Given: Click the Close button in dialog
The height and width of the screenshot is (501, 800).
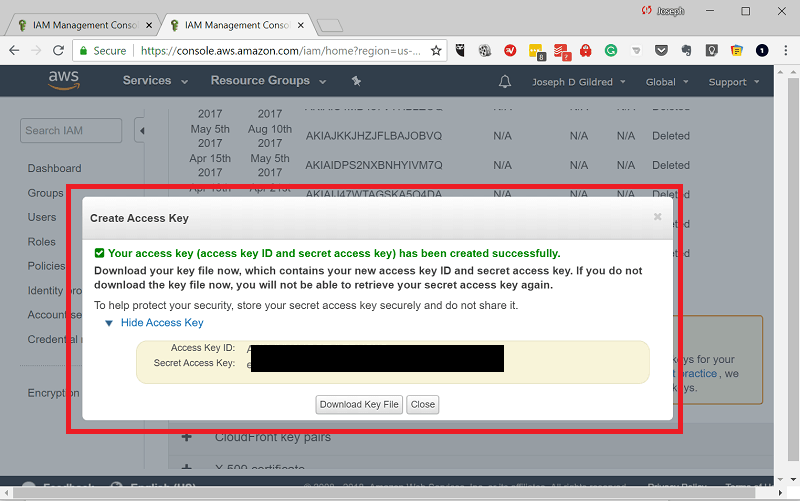Looking at the screenshot, I should click(x=422, y=405).
